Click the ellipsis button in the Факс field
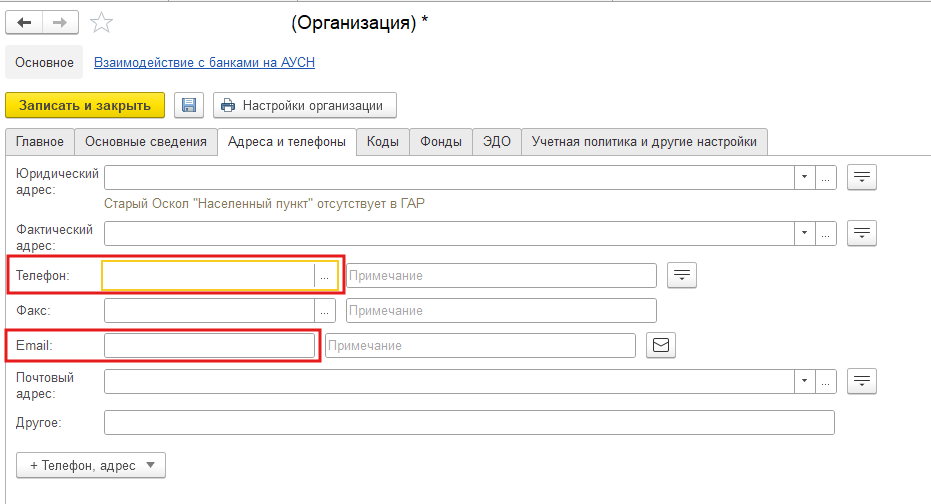 click(325, 310)
